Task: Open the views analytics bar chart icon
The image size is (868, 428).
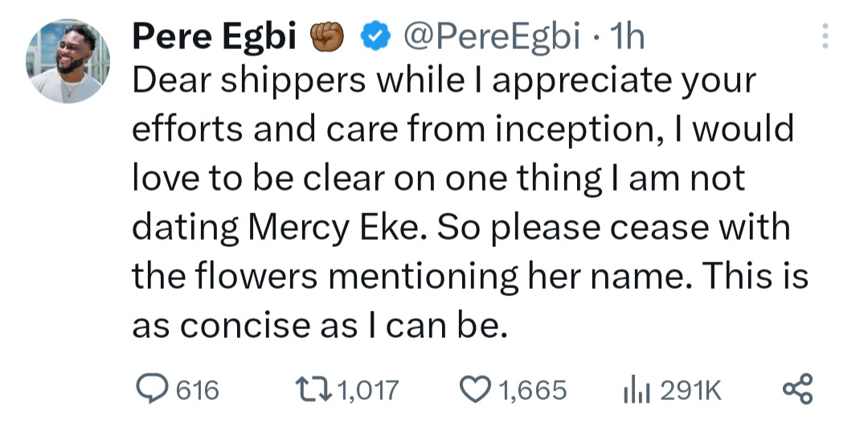Action: pos(636,390)
